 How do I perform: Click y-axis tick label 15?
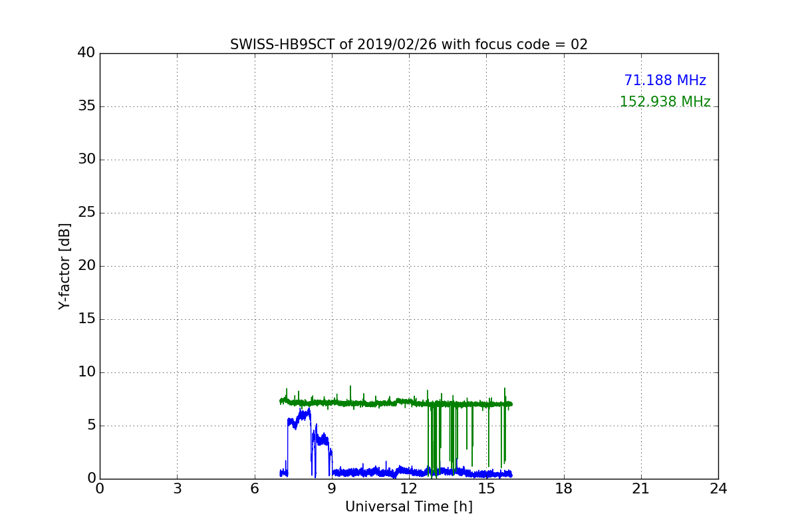pos(86,319)
